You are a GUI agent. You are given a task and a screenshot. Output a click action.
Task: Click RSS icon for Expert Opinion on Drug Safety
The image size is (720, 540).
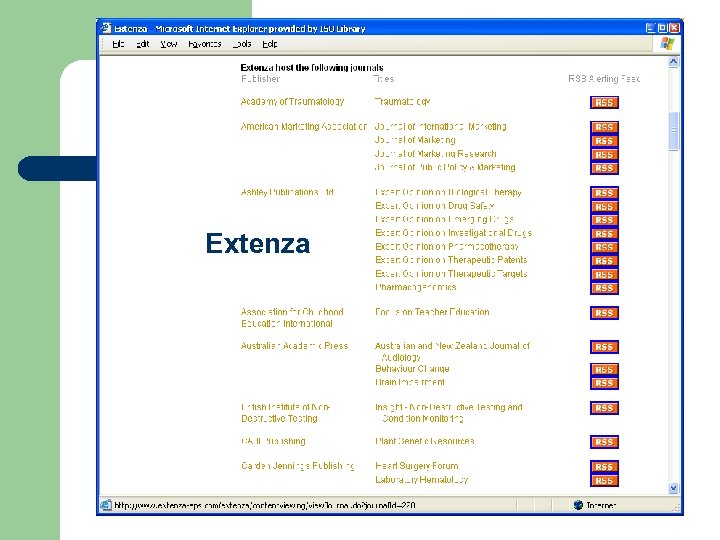(604, 206)
